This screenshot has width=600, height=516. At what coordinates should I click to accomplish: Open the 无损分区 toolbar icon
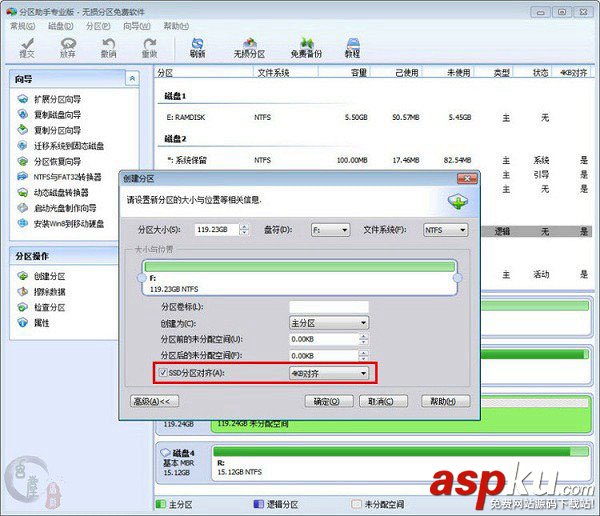249,47
